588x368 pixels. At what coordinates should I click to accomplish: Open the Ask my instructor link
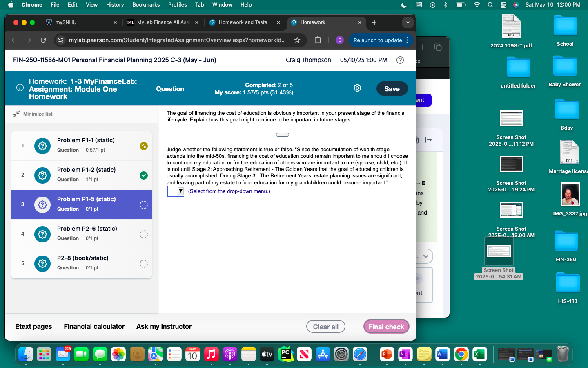click(164, 326)
